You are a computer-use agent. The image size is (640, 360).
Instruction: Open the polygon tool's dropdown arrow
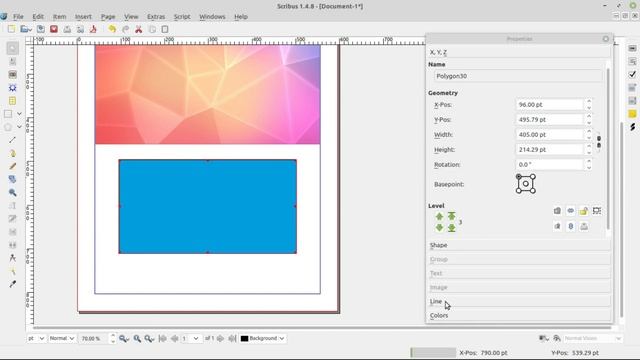coord(19,127)
